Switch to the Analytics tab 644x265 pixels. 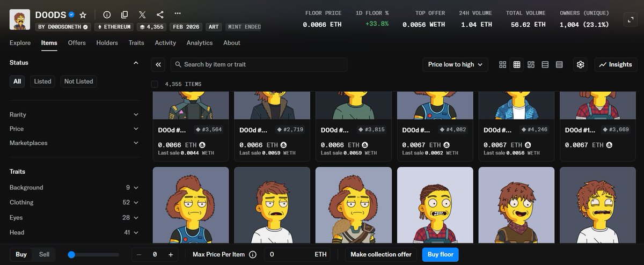200,43
